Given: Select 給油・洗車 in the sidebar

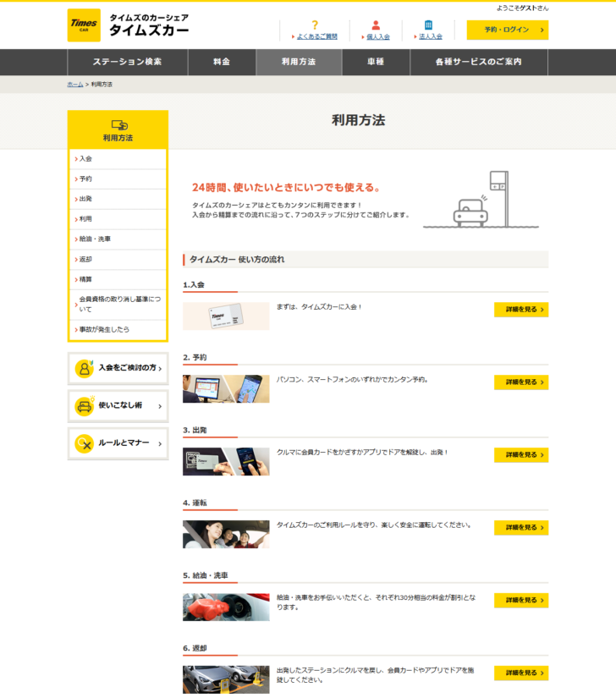Looking at the screenshot, I should point(118,239).
